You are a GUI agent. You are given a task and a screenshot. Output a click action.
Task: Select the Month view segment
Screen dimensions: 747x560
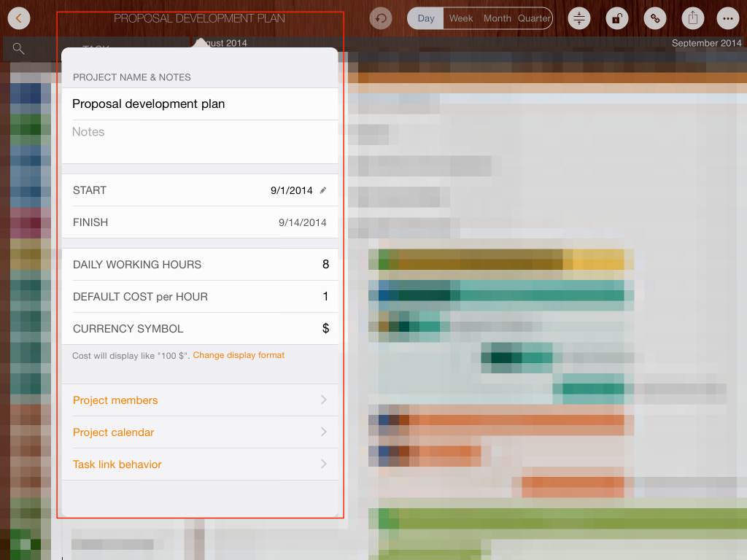(497, 18)
